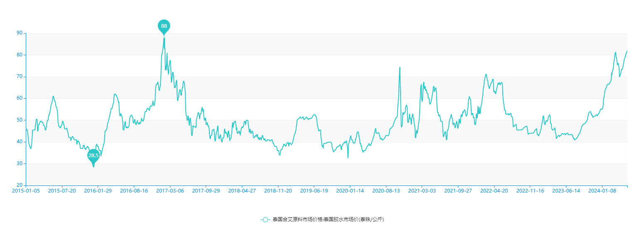Click x-axis date label 2021-09-27

[x=458, y=191]
